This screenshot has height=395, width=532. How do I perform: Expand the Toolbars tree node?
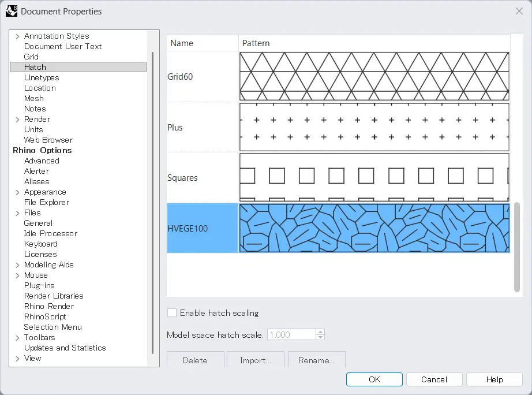(17, 338)
